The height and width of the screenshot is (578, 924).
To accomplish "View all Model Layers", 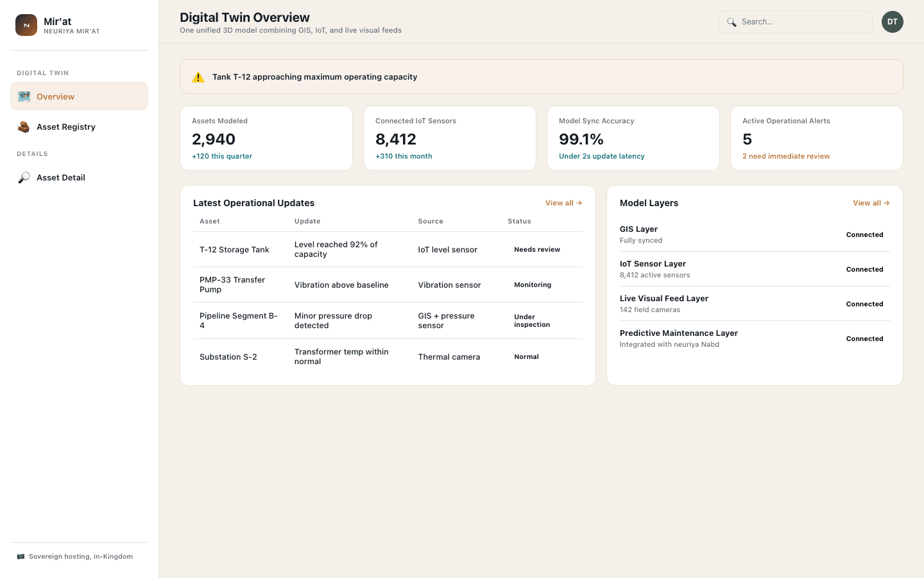I will tap(871, 203).
